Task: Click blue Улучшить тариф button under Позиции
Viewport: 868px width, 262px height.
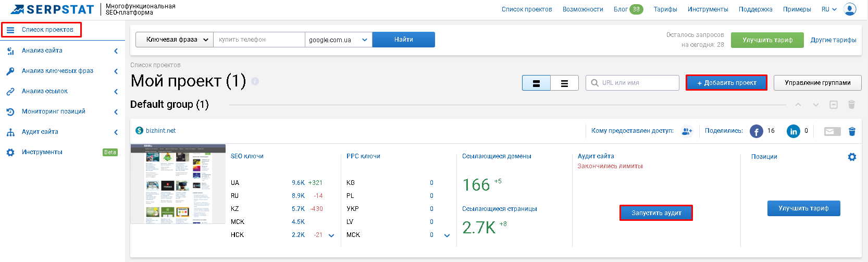Action: [x=803, y=208]
